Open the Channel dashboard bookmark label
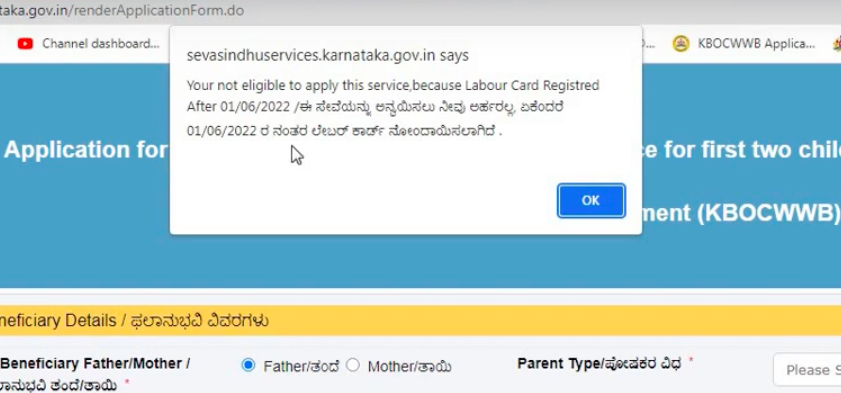 [101, 43]
